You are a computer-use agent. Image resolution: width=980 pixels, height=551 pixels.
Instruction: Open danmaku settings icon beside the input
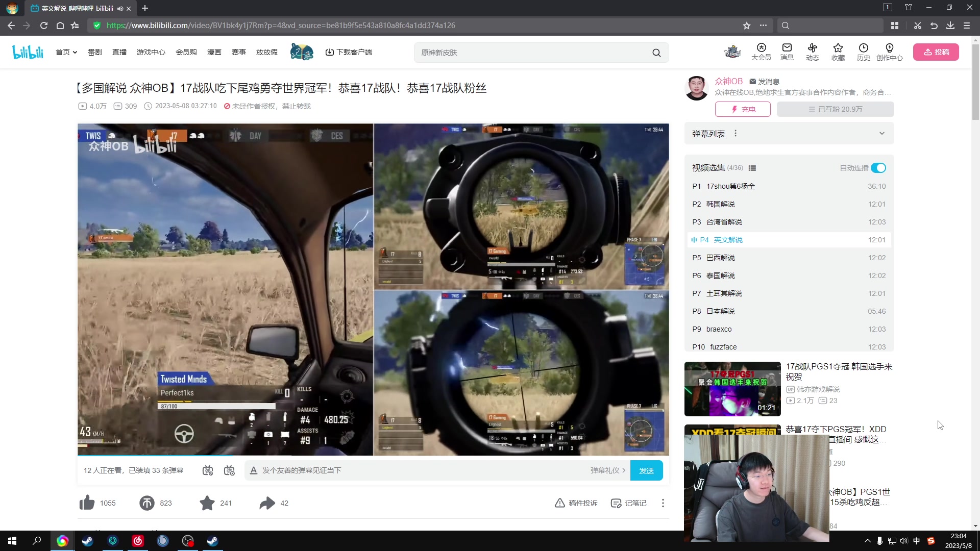point(229,470)
